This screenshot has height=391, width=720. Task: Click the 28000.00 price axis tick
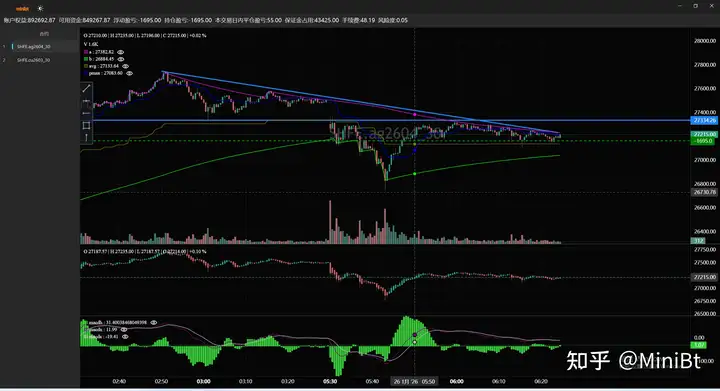(x=705, y=41)
